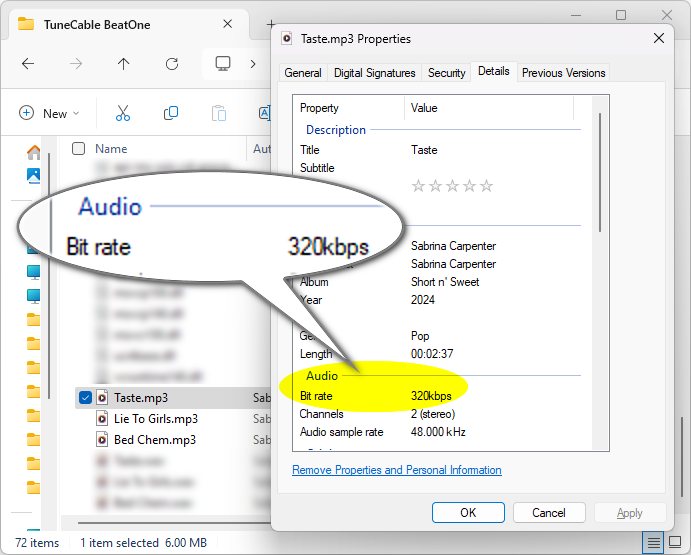This screenshot has width=691, height=555.
Task: Click the genre value Pop
Action: click(x=420, y=336)
